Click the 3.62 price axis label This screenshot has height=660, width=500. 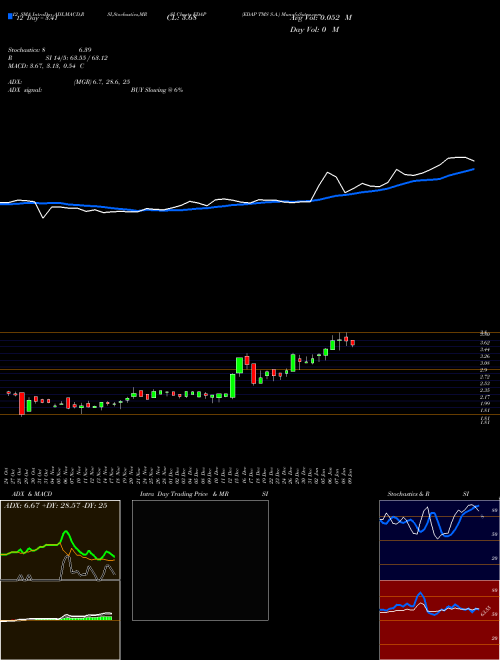pyautogui.click(x=485, y=343)
